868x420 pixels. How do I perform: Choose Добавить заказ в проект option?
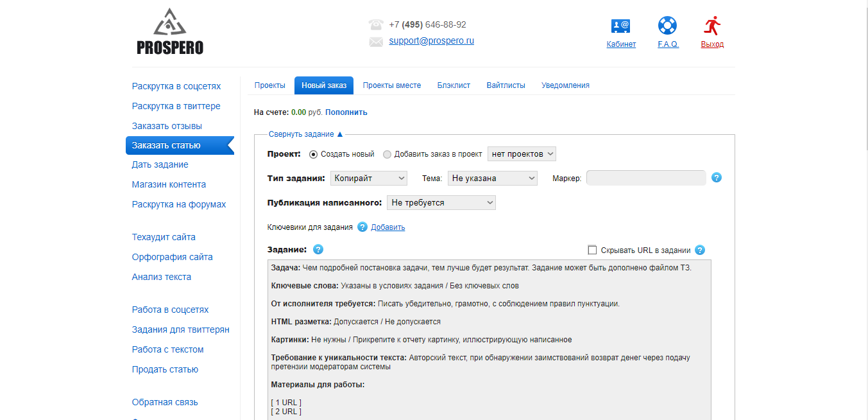click(x=386, y=153)
